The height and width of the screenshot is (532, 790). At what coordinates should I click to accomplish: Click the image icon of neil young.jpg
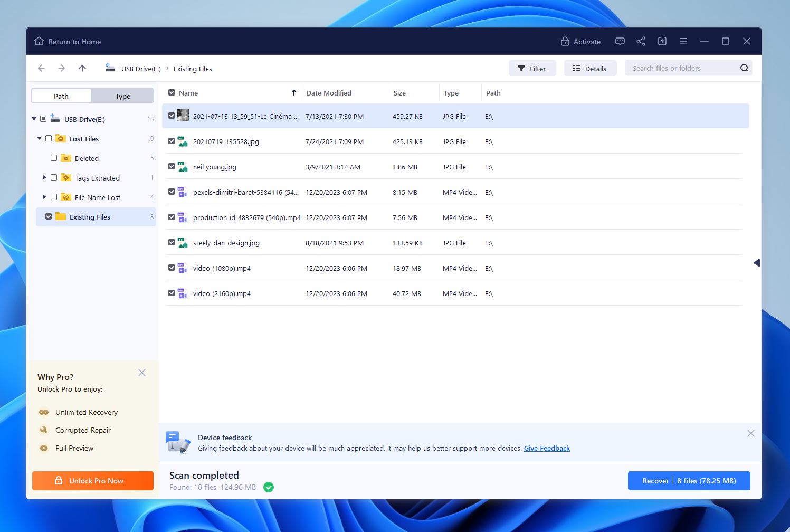[x=183, y=167]
